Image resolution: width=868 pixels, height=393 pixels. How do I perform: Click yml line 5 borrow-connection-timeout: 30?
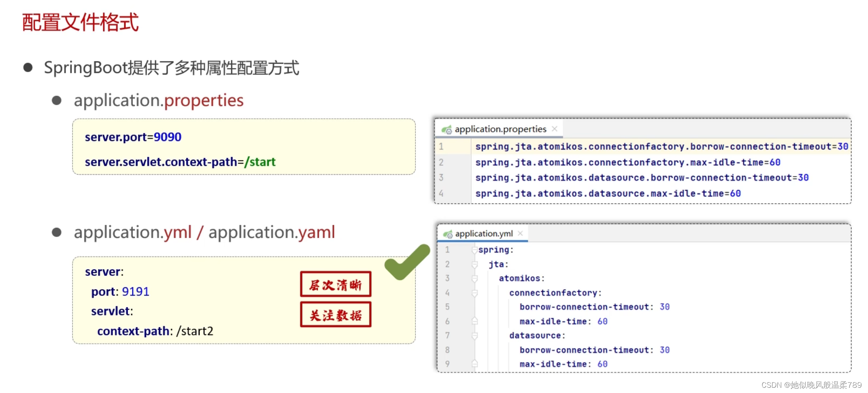[x=594, y=307]
